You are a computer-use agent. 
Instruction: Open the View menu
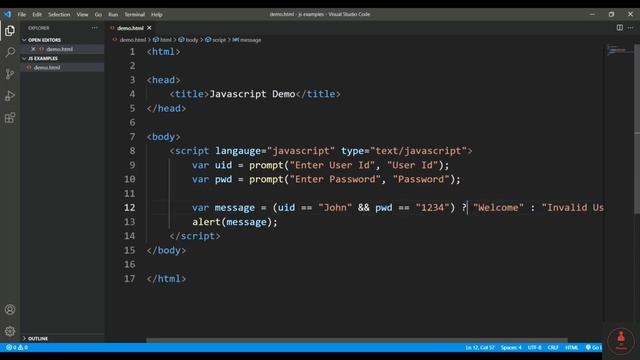82,14
